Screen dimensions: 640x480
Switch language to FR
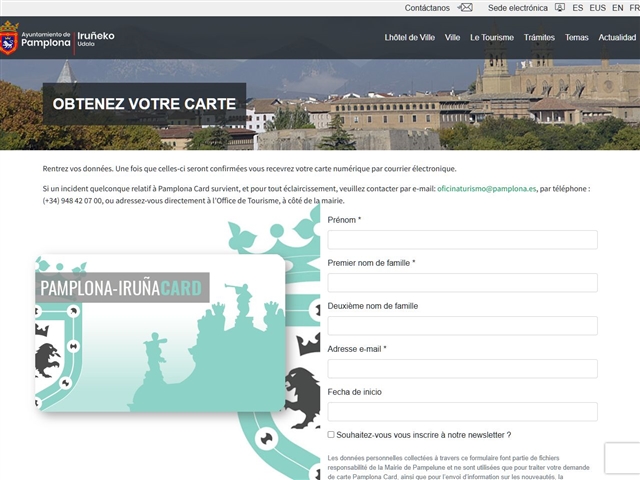click(635, 8)
